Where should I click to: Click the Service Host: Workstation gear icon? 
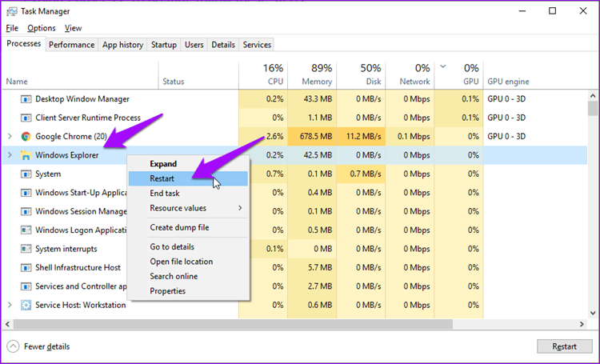tap(26, 305)
